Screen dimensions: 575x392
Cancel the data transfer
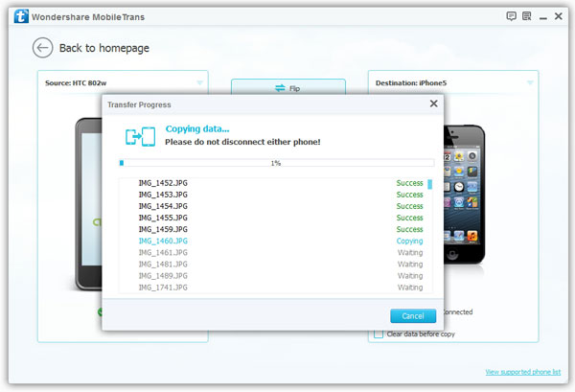click(413, 315)
